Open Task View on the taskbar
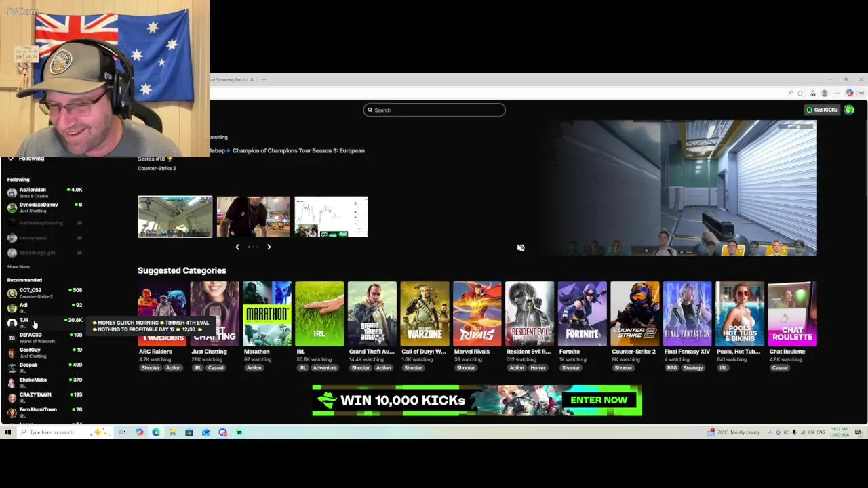This screenshot has width=868, height=488. point(122,432)
